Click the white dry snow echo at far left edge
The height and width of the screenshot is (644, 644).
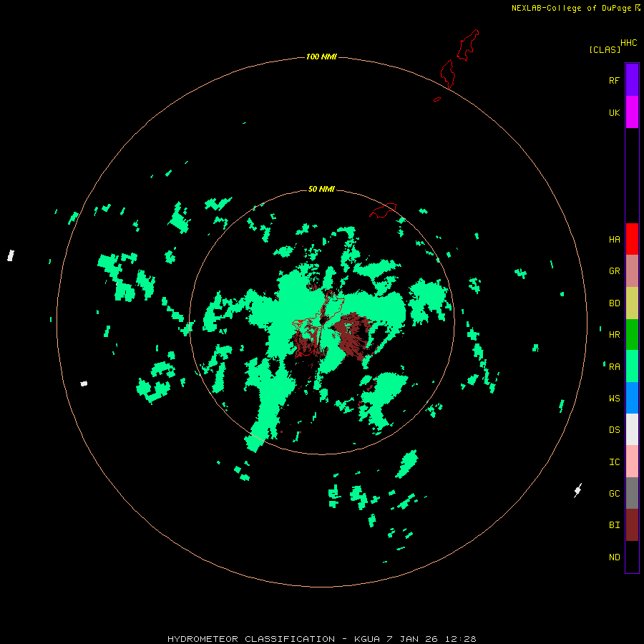tap(11, 255)
